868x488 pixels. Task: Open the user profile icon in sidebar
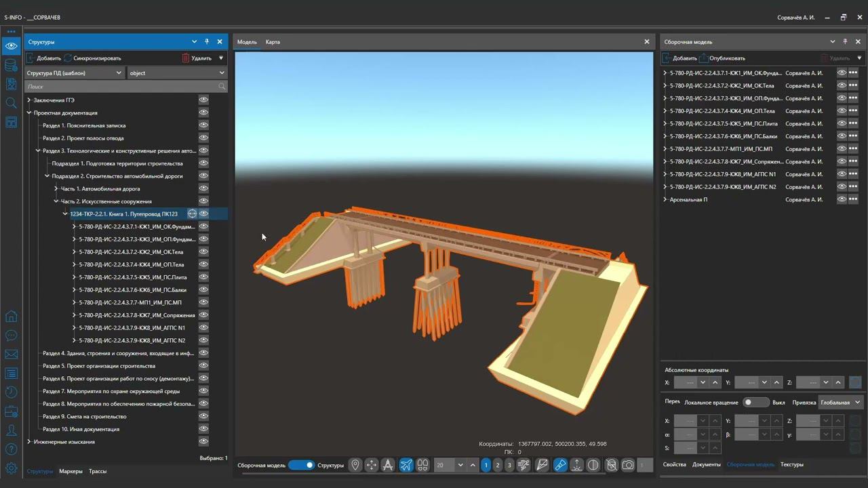(11, 430)
